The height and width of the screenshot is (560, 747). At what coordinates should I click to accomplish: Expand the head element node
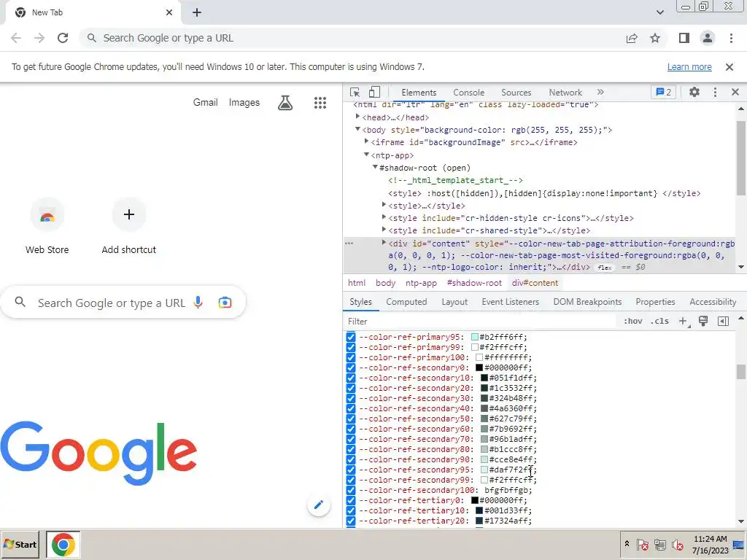coord(357,117)
